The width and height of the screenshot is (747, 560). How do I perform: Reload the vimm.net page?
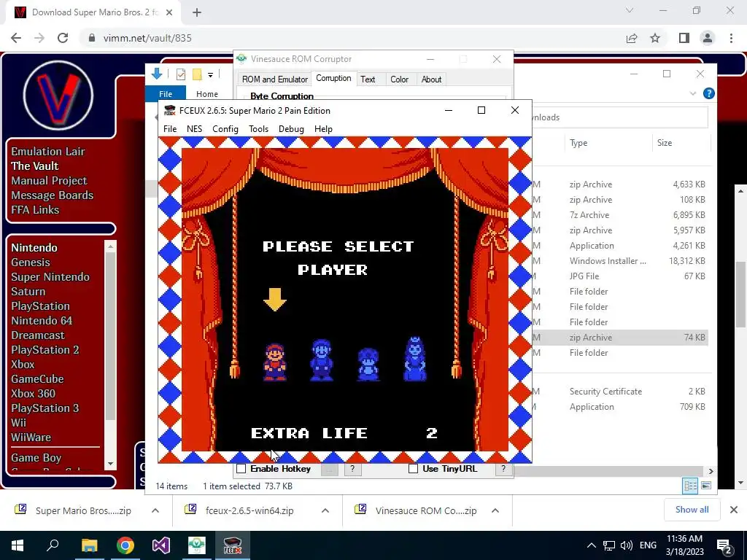pos(63,38)
